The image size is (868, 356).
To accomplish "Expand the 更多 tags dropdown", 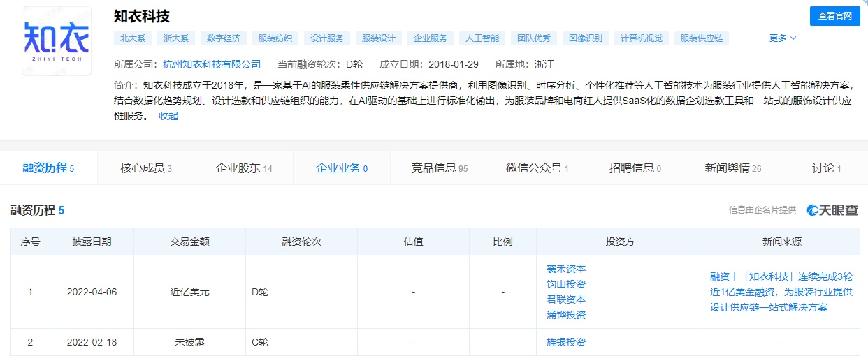I will [x=783, y=38].
